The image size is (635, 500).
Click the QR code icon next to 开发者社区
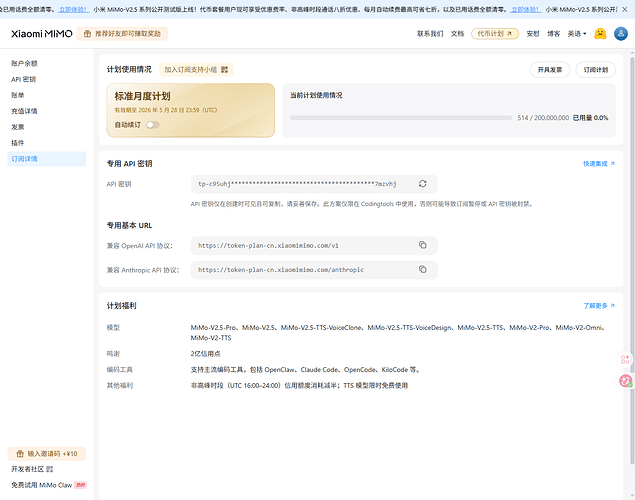pos(50,469)
